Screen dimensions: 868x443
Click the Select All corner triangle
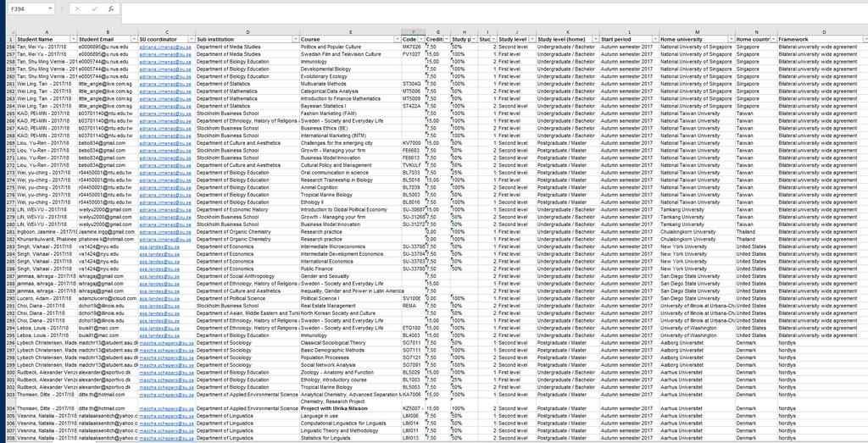[x=12, y=33]
